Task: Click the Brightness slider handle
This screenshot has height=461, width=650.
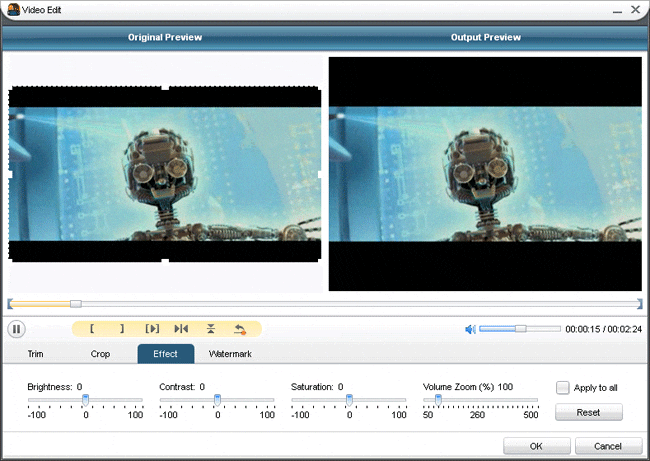Action: pyautogui.click(x=85, y=400)
